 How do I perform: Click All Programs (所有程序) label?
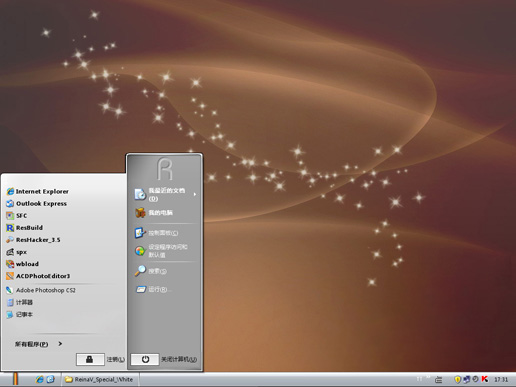tap(31, 344)
